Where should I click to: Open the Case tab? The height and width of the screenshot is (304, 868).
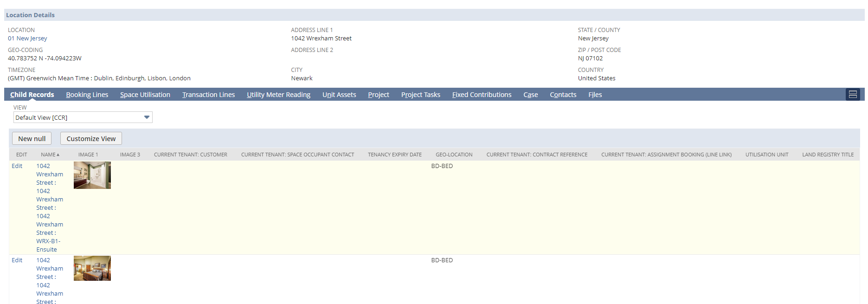(x=531, y=95)
